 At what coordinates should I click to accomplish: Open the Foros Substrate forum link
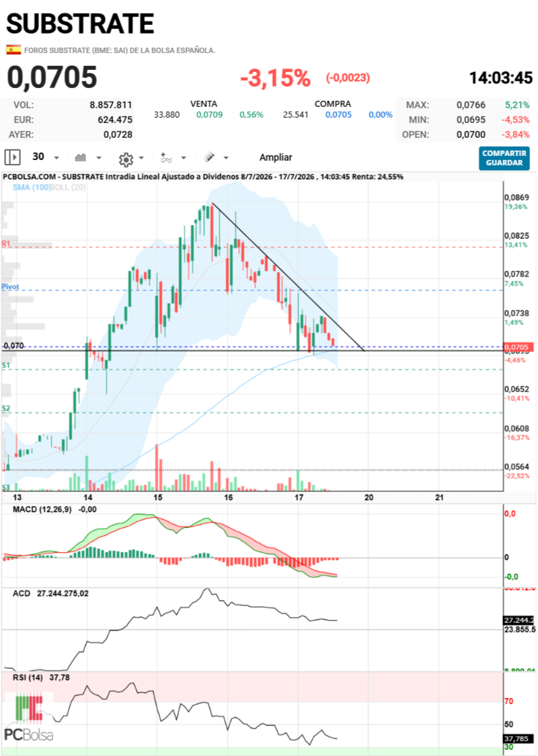coord(120,50)
